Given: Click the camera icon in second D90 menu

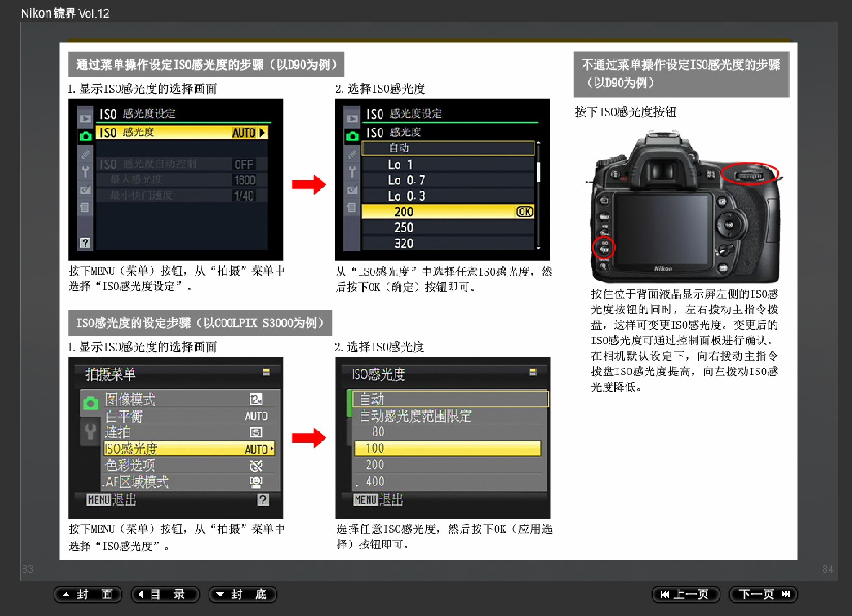Looking at the screenshot, I should (x=352, y=136).
